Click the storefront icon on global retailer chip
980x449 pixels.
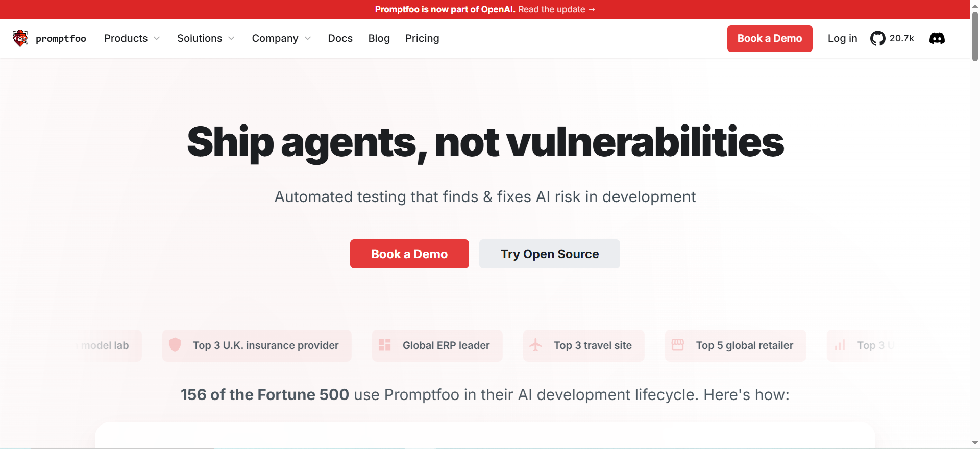coord(678,345)
